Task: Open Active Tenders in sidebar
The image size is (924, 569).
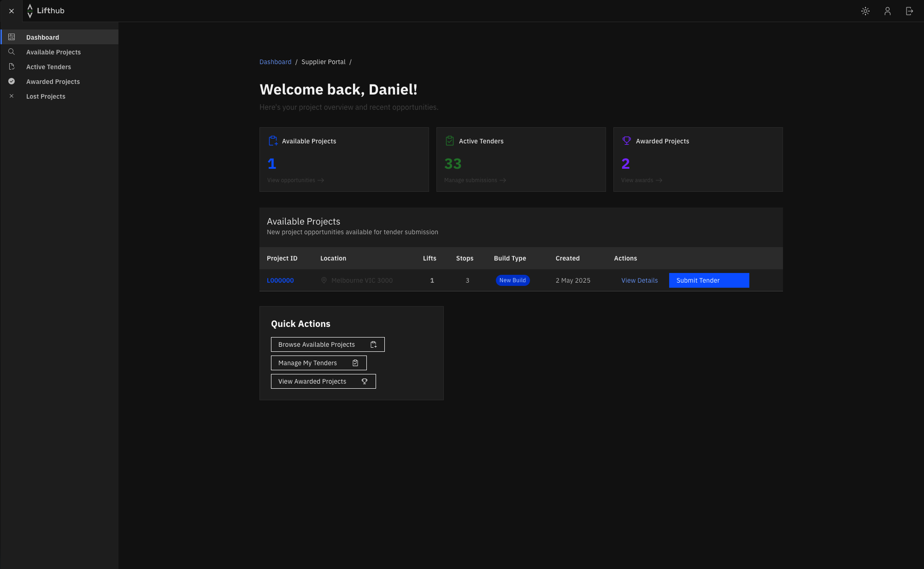Action: point(48,67)
